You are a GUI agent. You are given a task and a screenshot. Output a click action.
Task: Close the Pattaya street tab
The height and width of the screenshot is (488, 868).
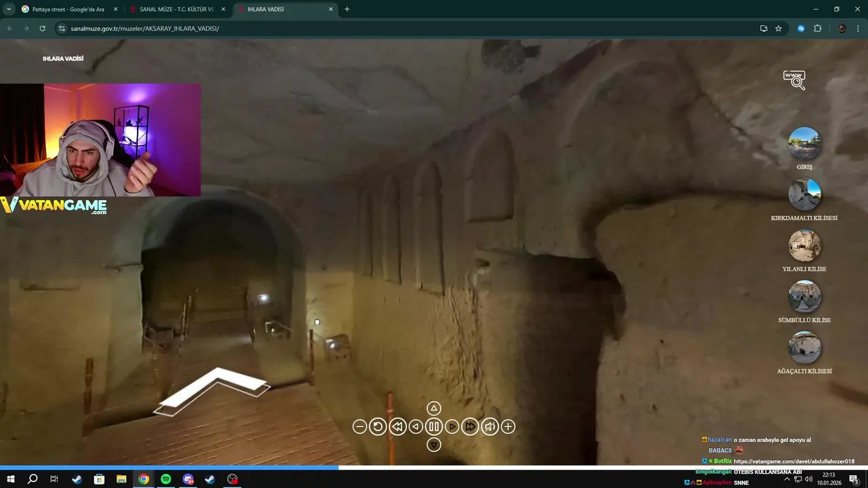[x=115, y=9]
